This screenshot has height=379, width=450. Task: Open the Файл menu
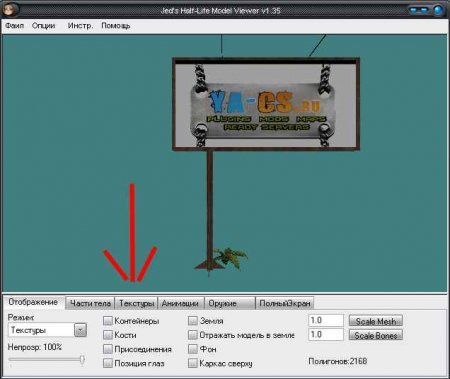tap(14, 26)
